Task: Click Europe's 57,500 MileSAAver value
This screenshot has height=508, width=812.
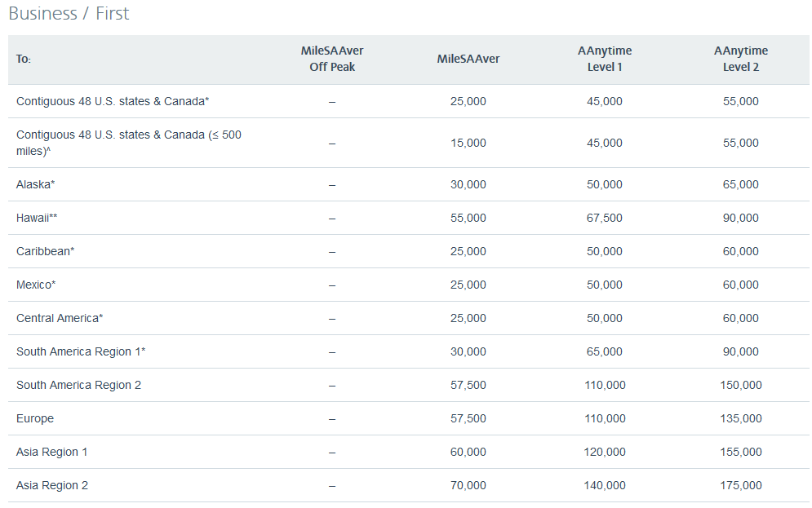Action: pos(468,418)
